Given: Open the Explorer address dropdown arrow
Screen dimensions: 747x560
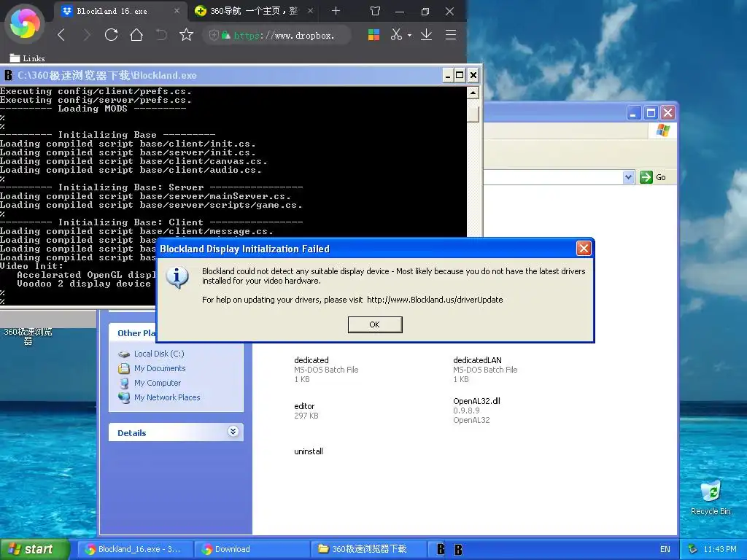Looking at the screenshot, I should (628, 177).
